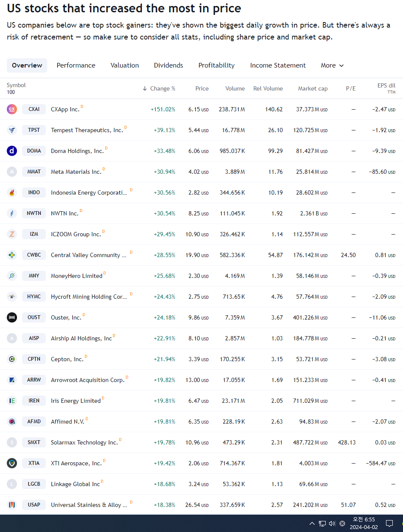Click the ICZOOM Group logo icon
This screenshot has width=403, height=532.
coord(12,234)
